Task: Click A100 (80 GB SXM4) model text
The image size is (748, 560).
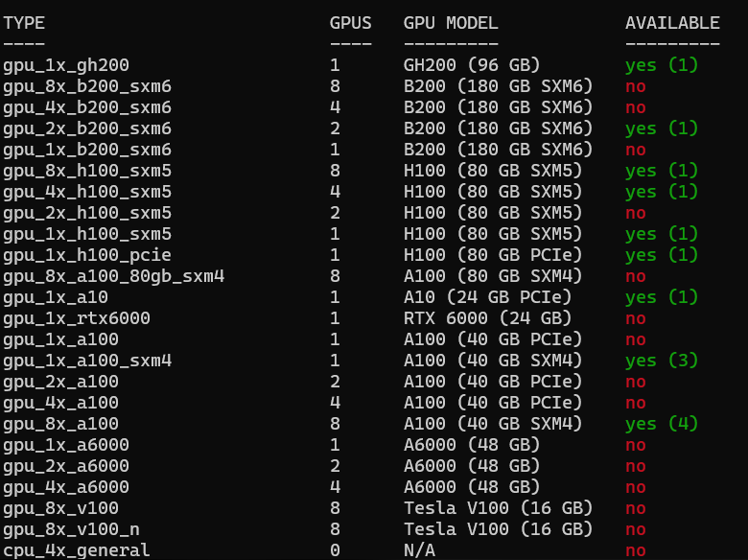Action: 493,276
